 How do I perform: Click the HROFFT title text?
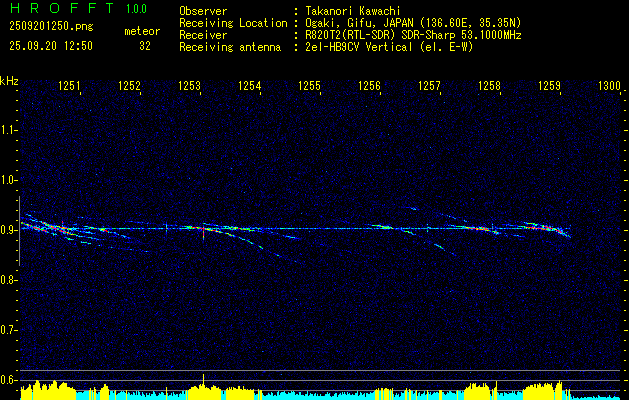[x=62, y=8]
